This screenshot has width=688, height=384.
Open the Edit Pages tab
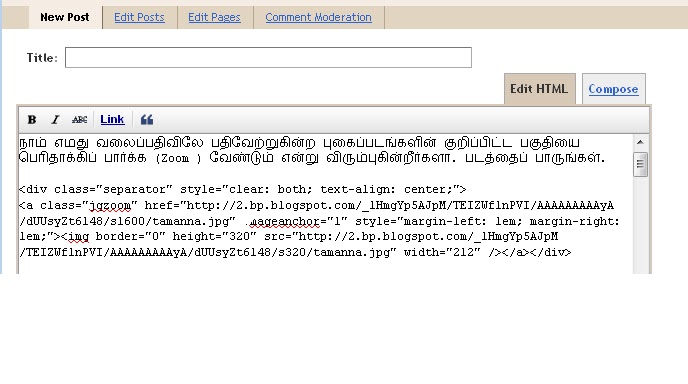[x=214, y=17]
